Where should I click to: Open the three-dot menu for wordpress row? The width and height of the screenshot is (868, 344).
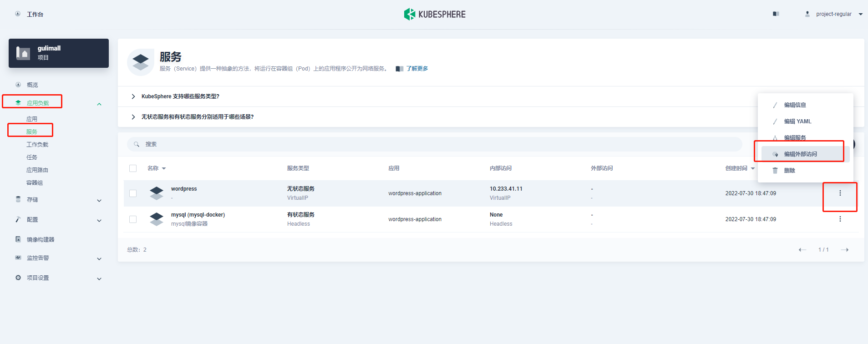pos(840,193)
